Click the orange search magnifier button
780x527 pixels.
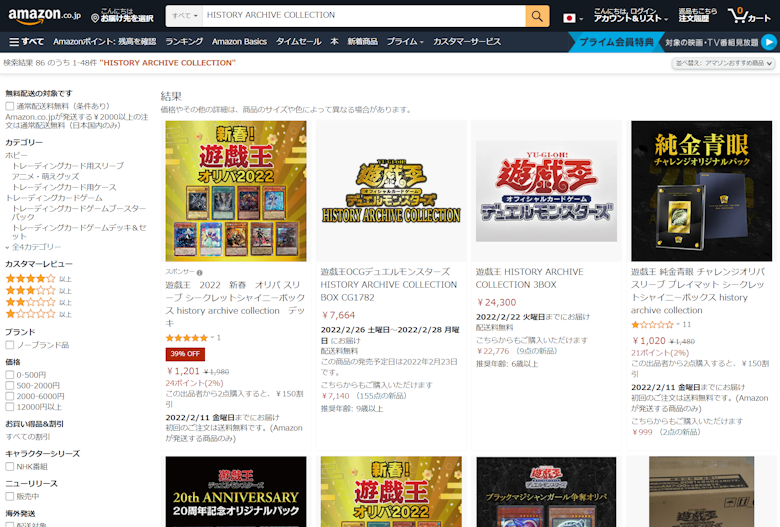coord(537,16)
